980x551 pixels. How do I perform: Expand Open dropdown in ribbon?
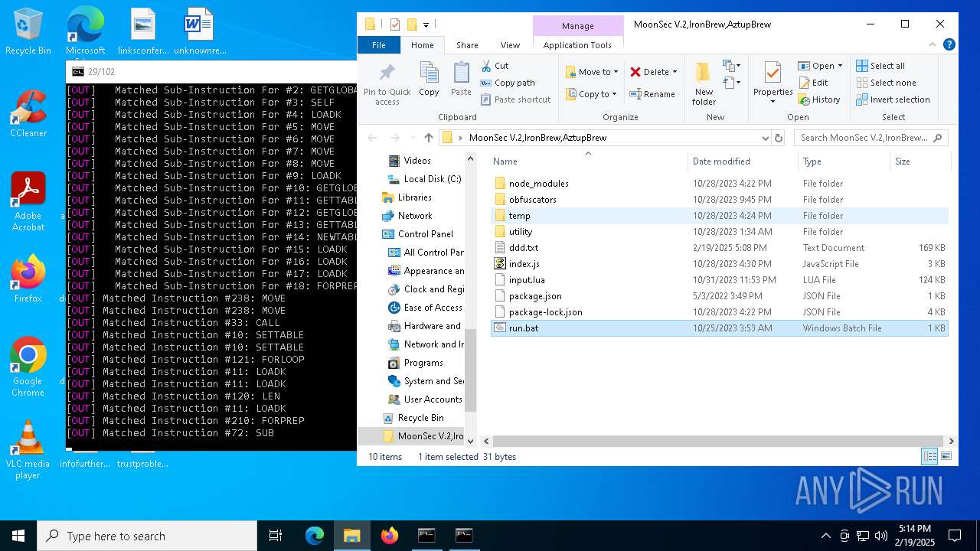point(840,66)
